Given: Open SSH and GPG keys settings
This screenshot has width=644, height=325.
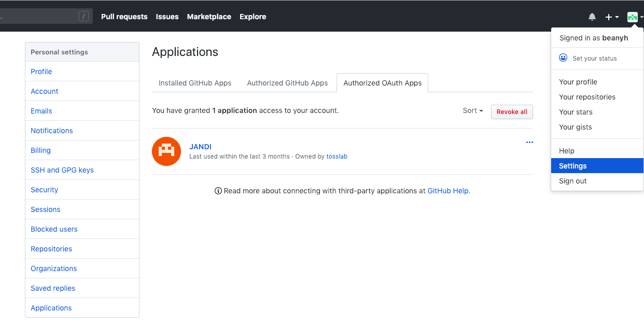Looking at the screenshot, I should click(x=62, y=170).
